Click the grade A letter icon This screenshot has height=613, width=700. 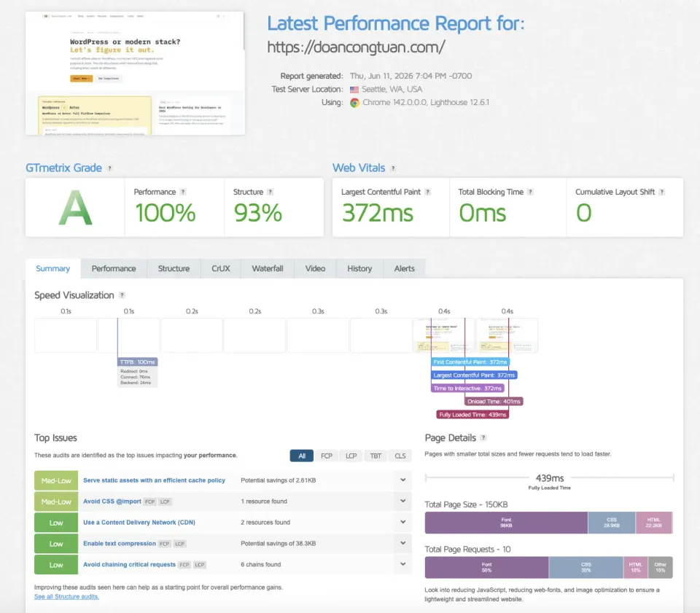pos(75,208)
